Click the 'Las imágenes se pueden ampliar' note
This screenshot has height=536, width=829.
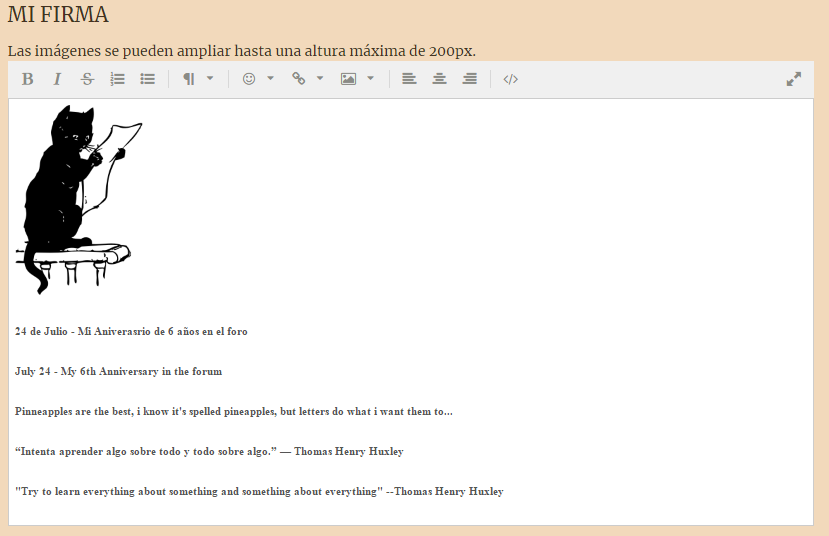[242, 51]
